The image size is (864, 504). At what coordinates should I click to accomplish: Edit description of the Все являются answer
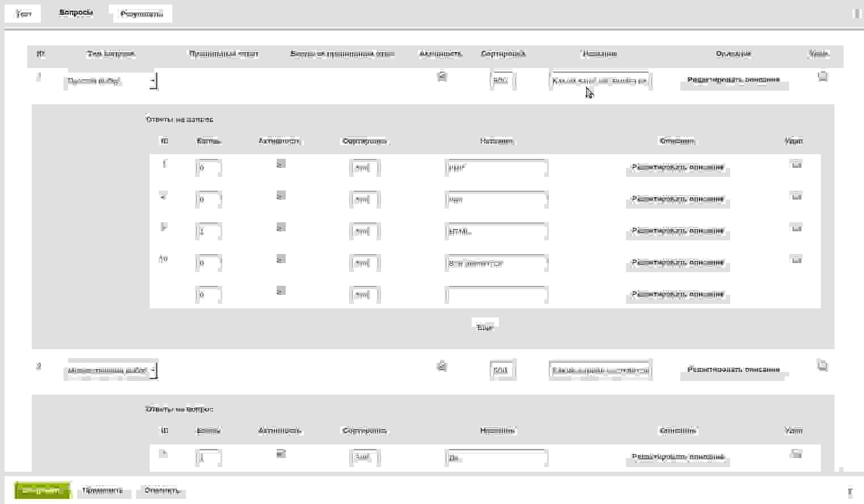tap(678, 262)
